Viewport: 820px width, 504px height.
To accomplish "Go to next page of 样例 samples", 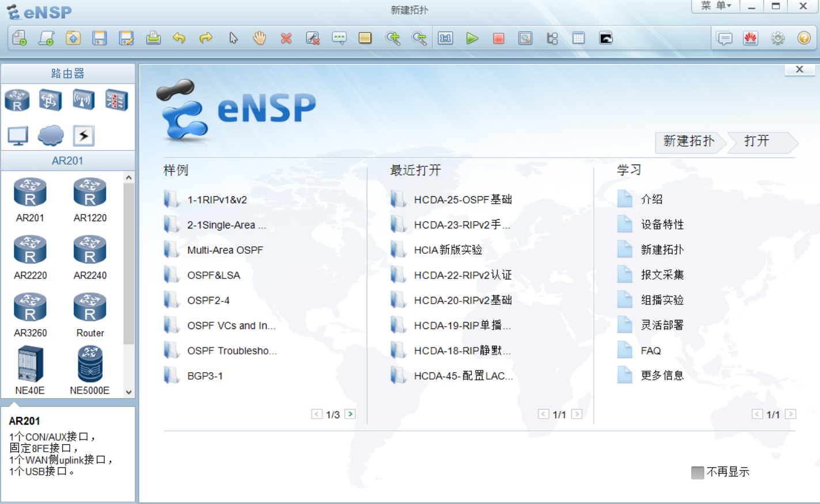I will (350, 413).
